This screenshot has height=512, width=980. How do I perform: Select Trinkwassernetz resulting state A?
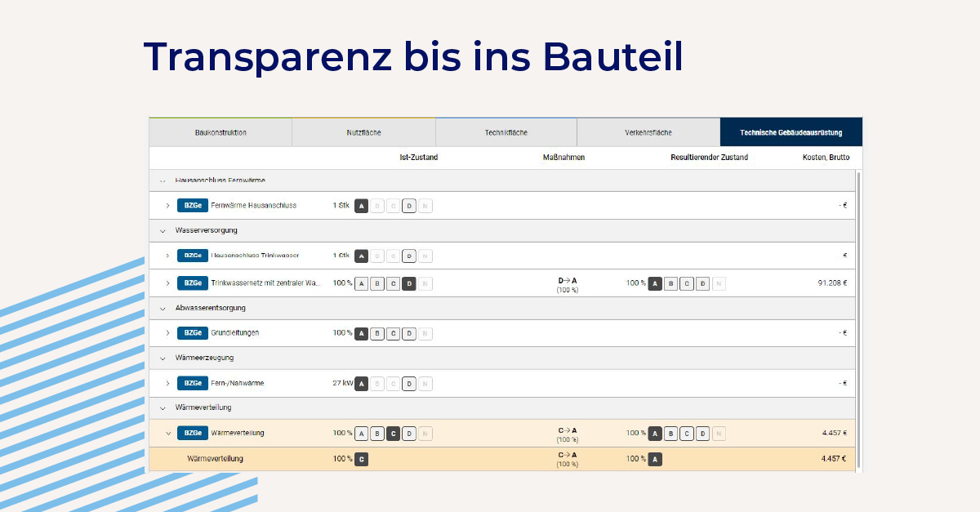(x=655, y=283)
